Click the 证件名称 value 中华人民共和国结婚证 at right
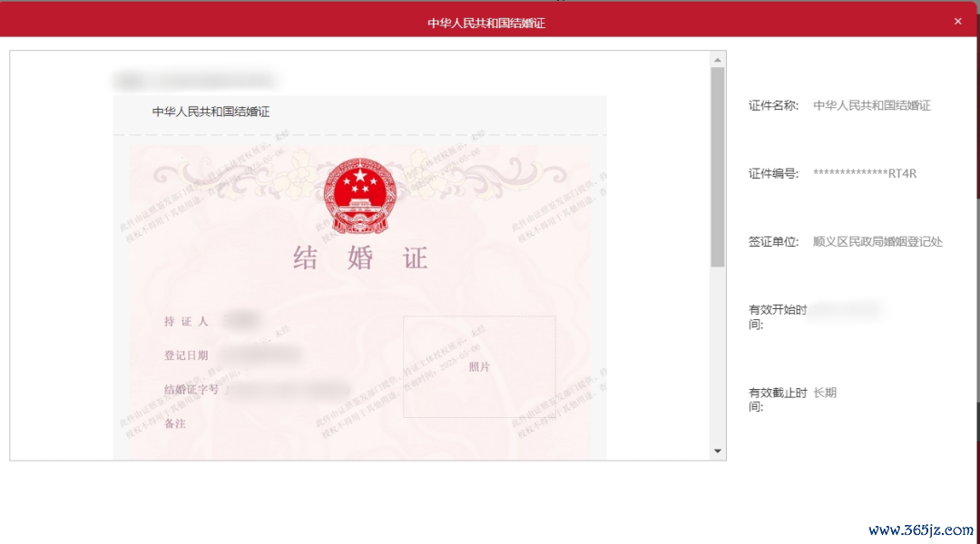The height and width of the screenshot is (544, 980). 872,105
